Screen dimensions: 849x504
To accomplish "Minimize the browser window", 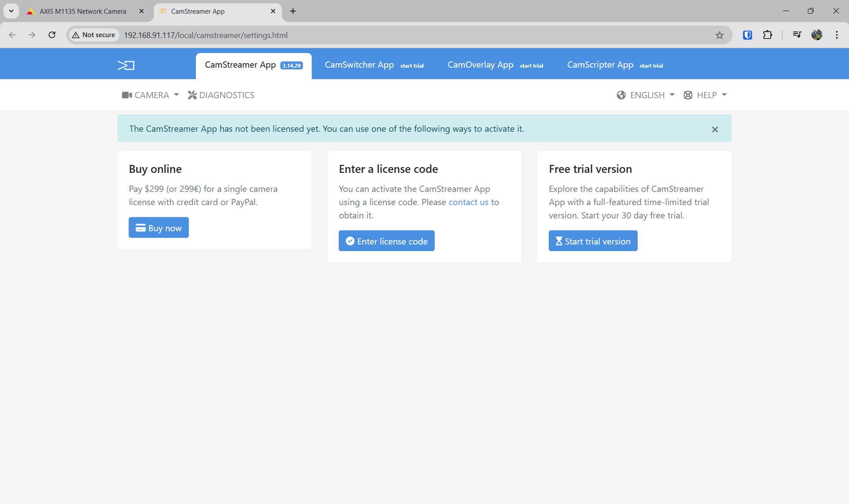I will [x=786, y=11].
